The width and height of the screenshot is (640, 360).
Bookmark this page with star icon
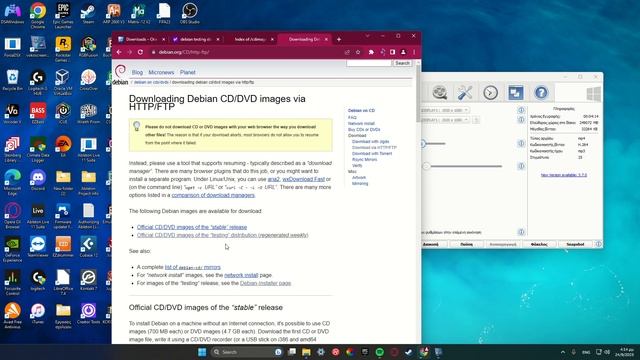click(x=358, y=52)
